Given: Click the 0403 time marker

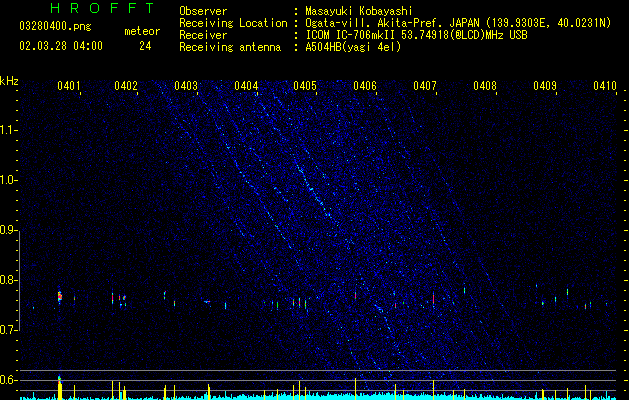Looking at the screenshot, I should (186, 86).
